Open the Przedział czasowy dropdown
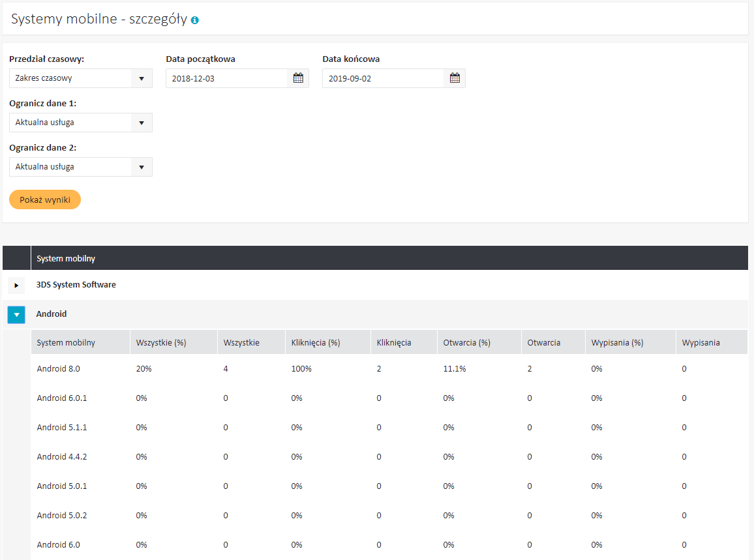 point(80,78)
